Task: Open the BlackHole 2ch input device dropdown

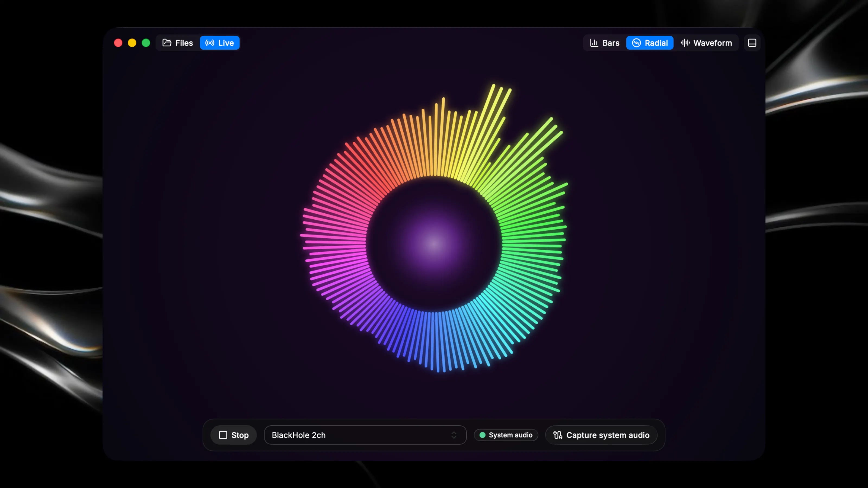Action: pyautogui.click(x=365, y=435)
